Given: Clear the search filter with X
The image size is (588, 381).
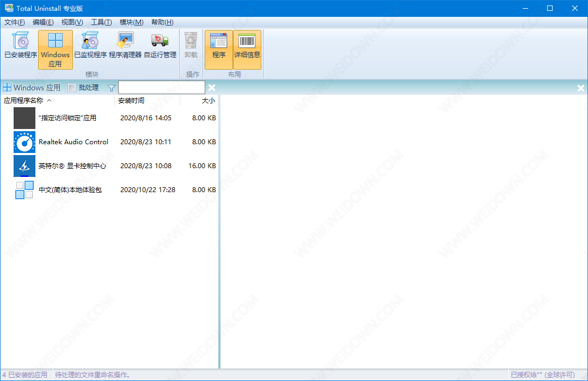Looking at the screenshot, I should tap(212, 88).
